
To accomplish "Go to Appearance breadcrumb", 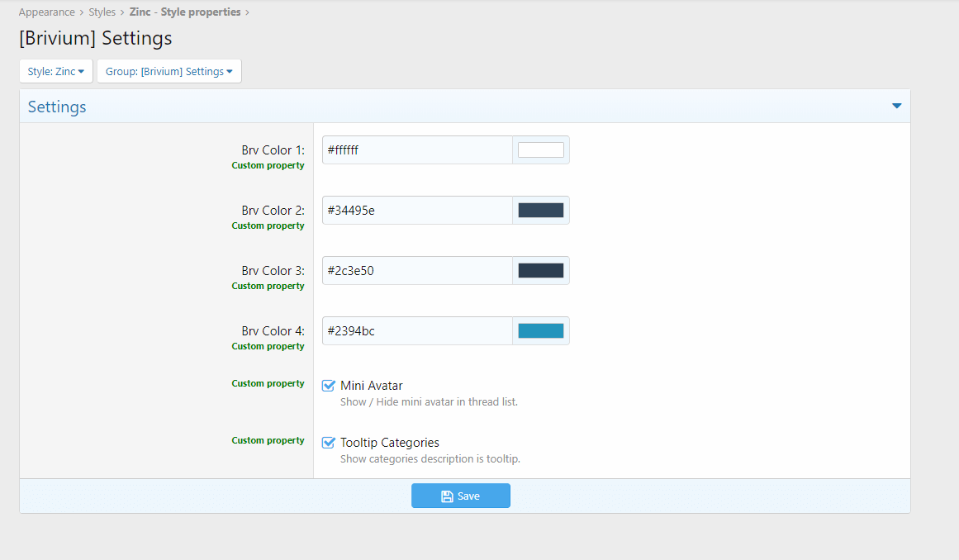I will coord(47,12).
